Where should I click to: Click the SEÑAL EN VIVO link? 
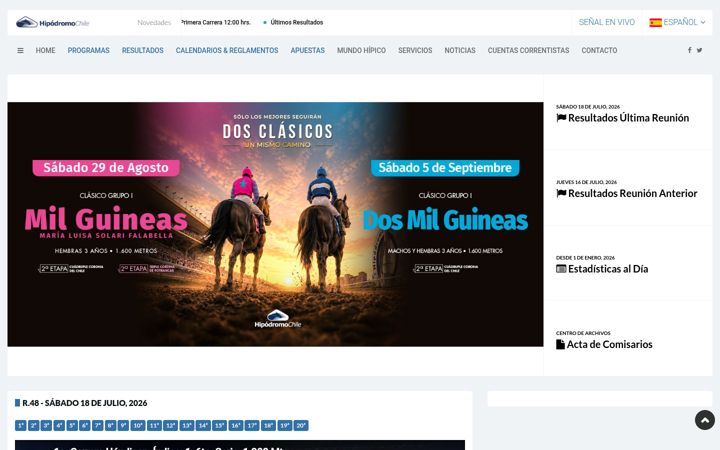pyautogui.click(x=607, y=22)
